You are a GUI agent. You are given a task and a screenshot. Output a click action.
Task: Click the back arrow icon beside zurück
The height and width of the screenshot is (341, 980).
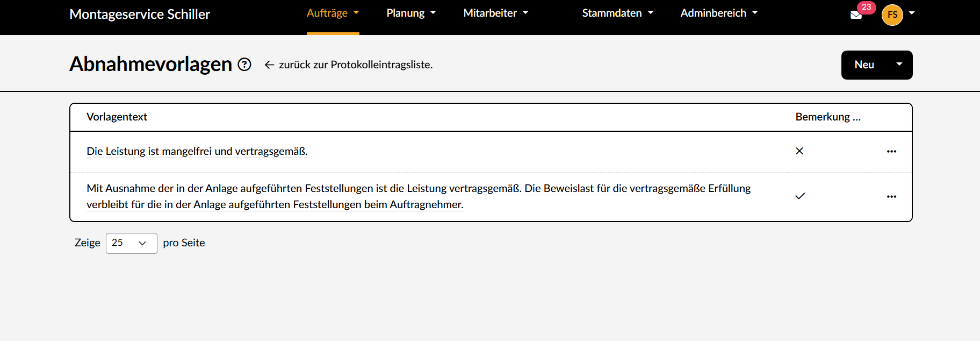tap(269, 65)
